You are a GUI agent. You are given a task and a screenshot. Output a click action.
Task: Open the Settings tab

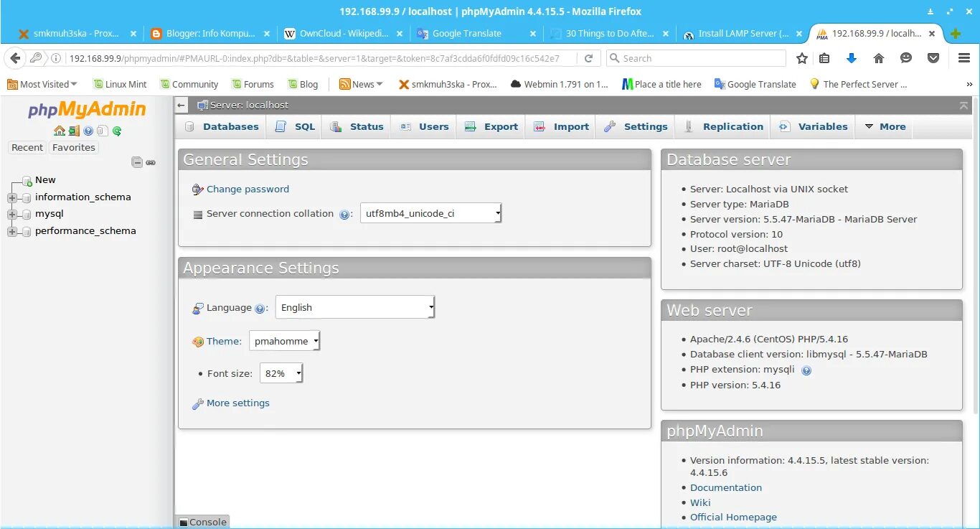tap(636, 126)
